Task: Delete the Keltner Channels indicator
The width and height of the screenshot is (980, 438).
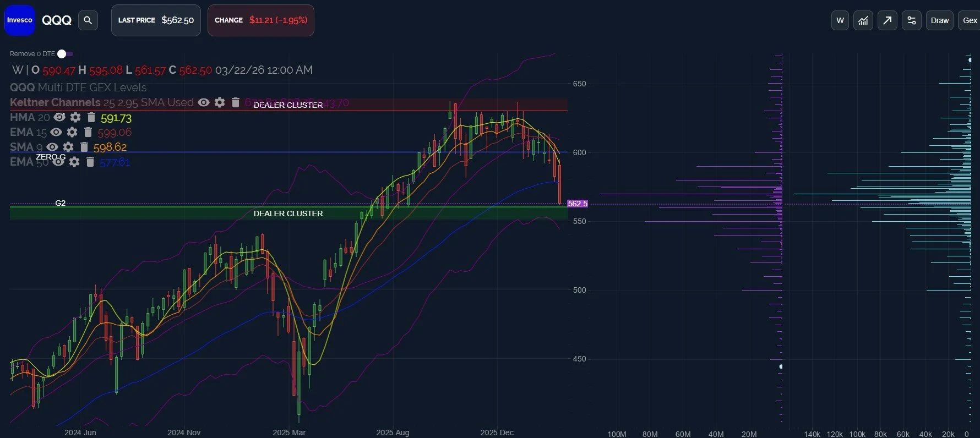Action: tap(236, 102)
